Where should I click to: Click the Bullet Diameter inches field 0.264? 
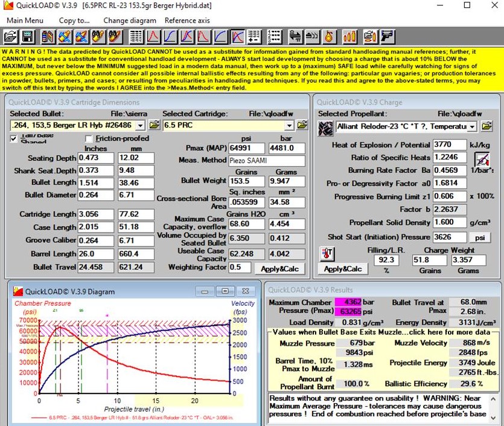click(96, 195)
